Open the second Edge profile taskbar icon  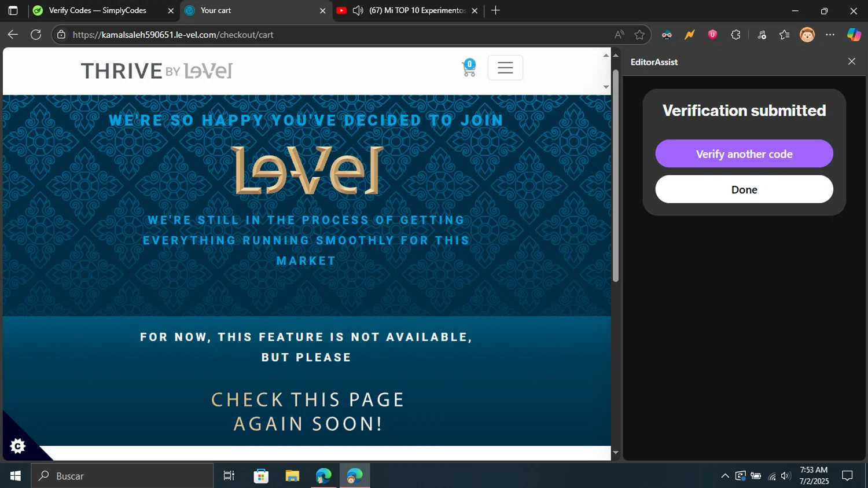355,476
